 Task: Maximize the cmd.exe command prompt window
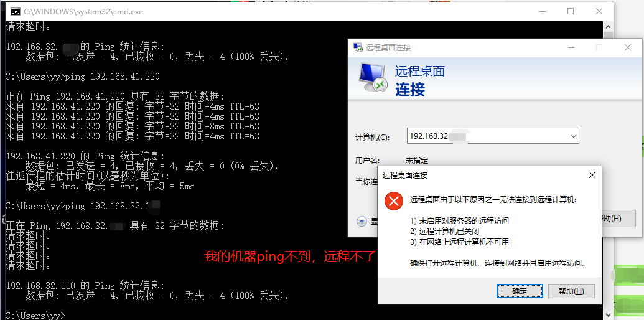(x=571, y=11)
